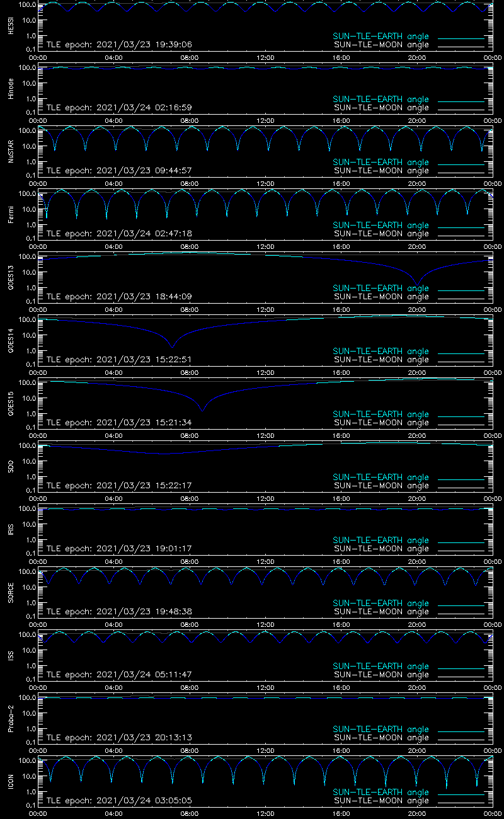Select text 'TLE epoch: 2021/03/23 15:21:34'

[119, 423]
